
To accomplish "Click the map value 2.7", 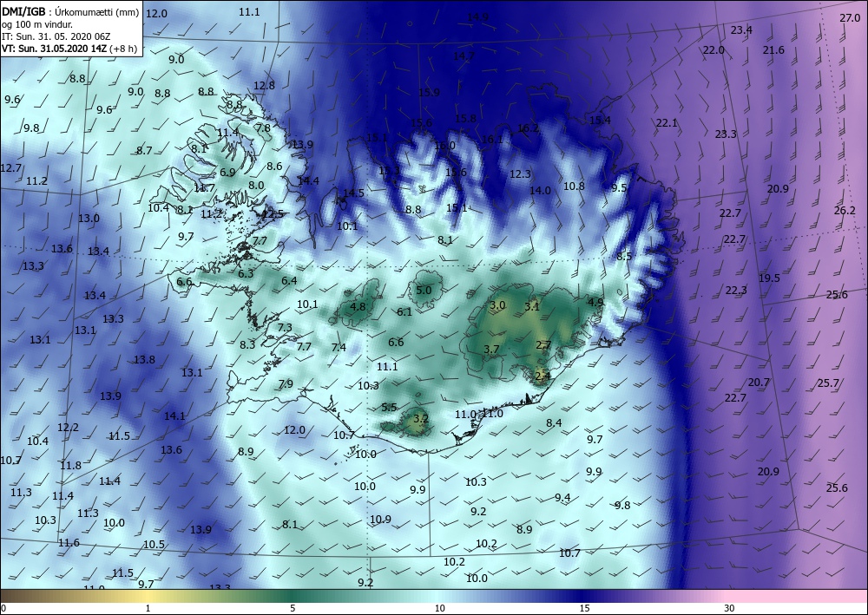I will point(543,345).
